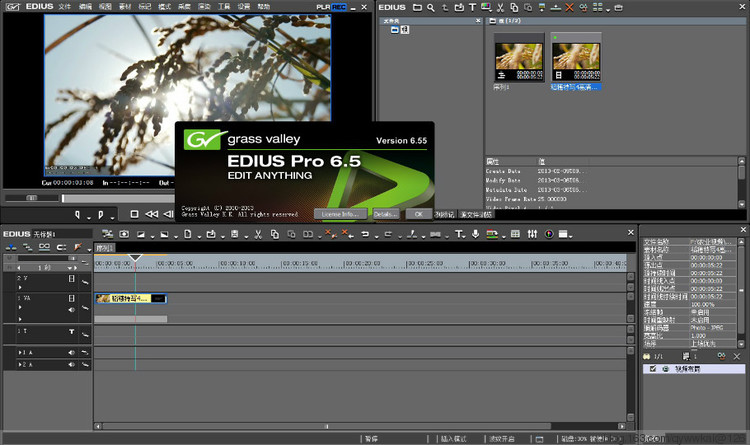Click the scissors cut icon in timeline toolbar
The image size is (750, 445).
point(257,234)
